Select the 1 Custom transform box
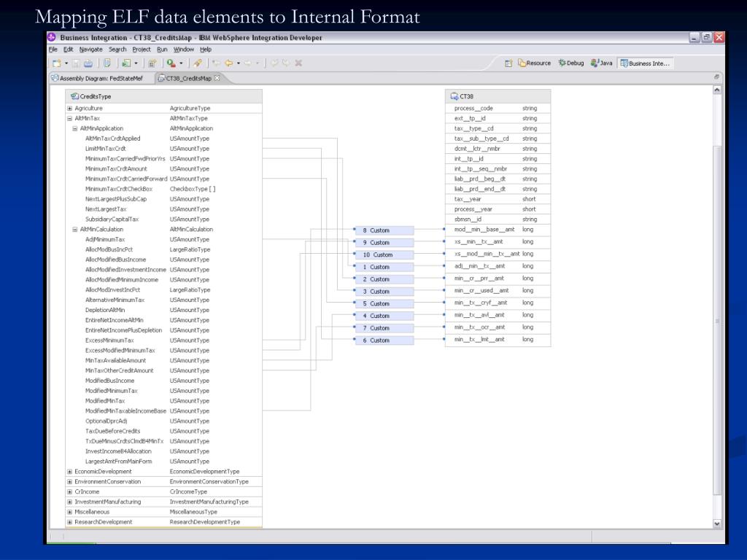Viewport: 747px width, 560px height. click(x=384, y=267)
